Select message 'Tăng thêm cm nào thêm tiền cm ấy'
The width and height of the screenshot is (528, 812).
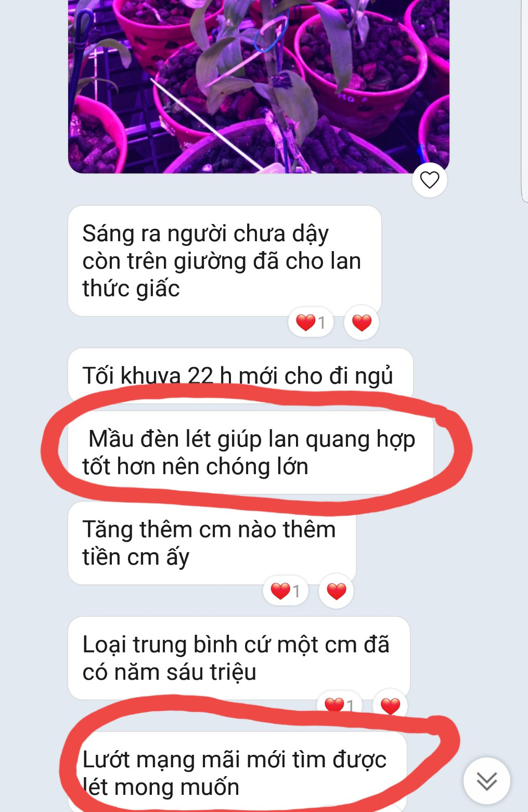point(212,543)
